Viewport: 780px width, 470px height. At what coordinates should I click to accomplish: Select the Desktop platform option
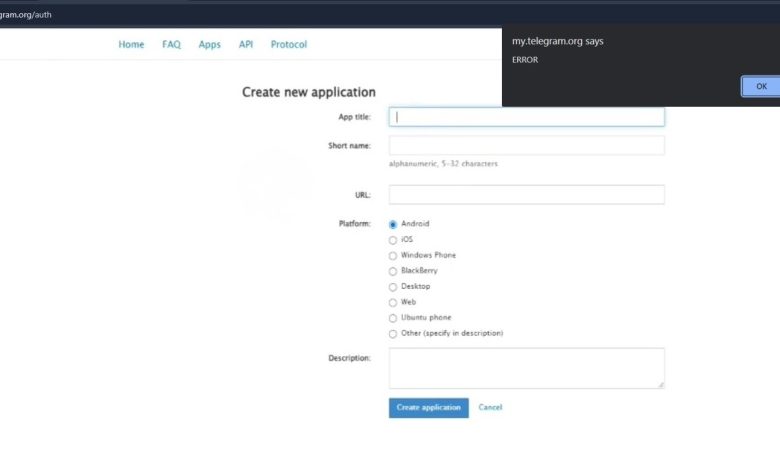point(393,287)
